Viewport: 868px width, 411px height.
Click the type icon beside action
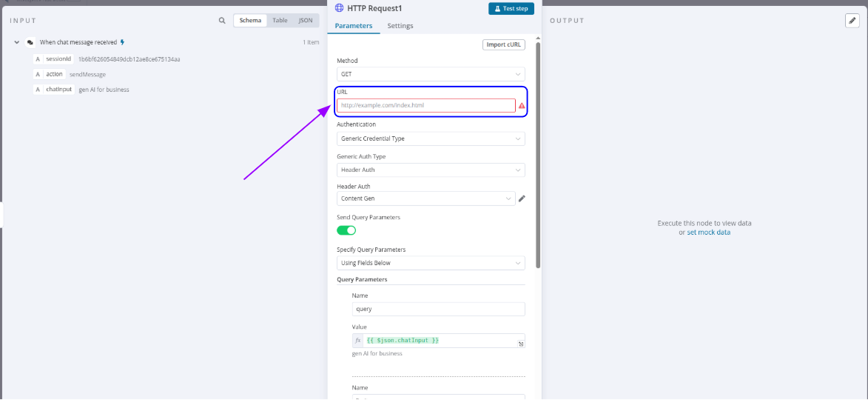coord(38,74)
